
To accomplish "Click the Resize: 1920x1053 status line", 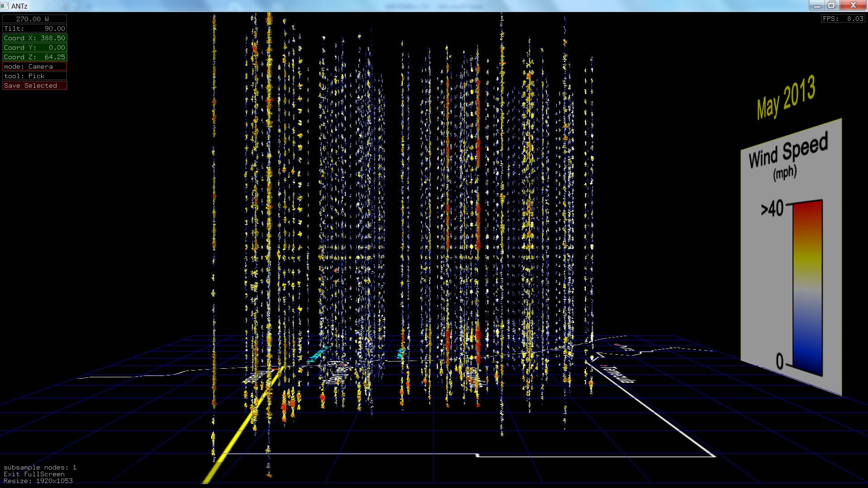I will pyautogui.click(x=38, y=481).
